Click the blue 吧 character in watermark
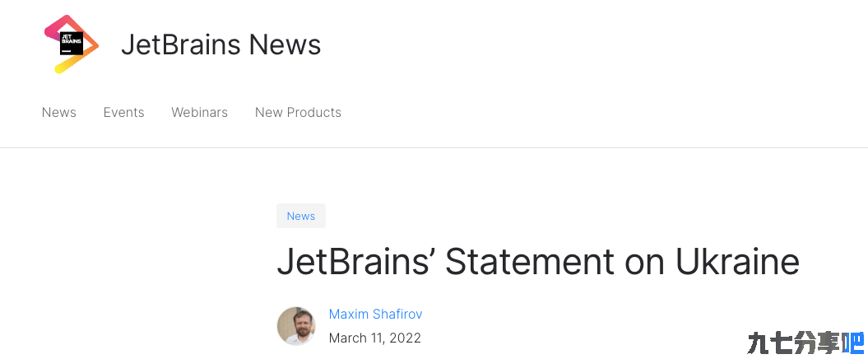 pyautogui.click(x=852, y=343)
